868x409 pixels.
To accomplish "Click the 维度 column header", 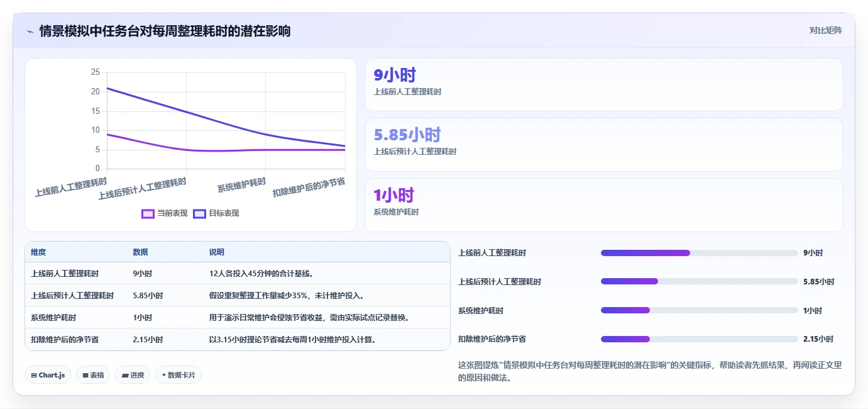I will pos(38,252).
